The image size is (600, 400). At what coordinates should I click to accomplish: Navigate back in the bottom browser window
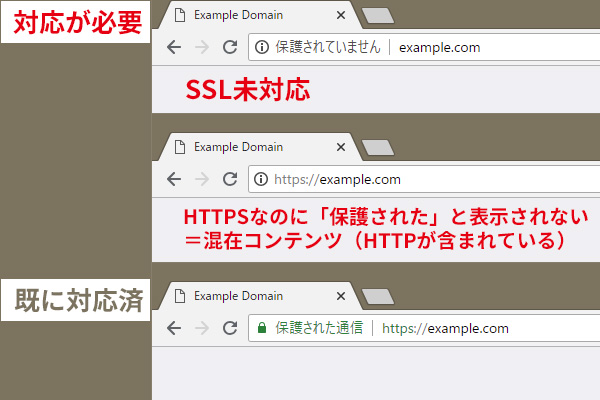(174, 328)
